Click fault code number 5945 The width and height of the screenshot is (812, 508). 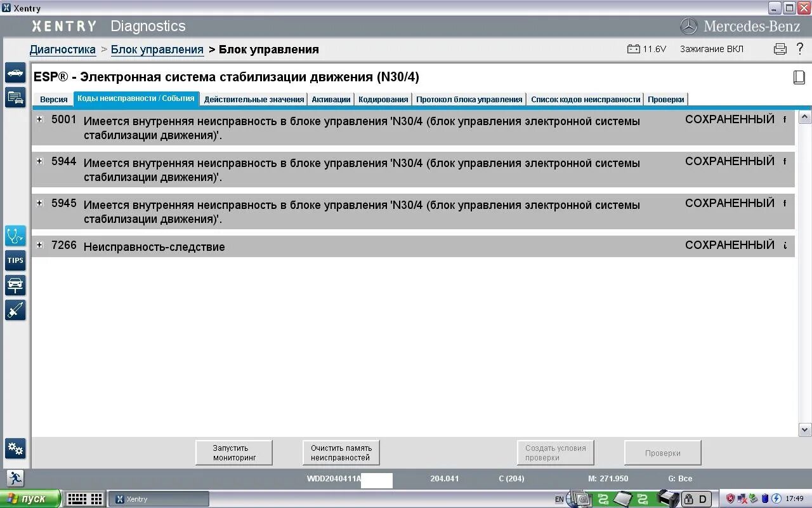click(63, 203)
